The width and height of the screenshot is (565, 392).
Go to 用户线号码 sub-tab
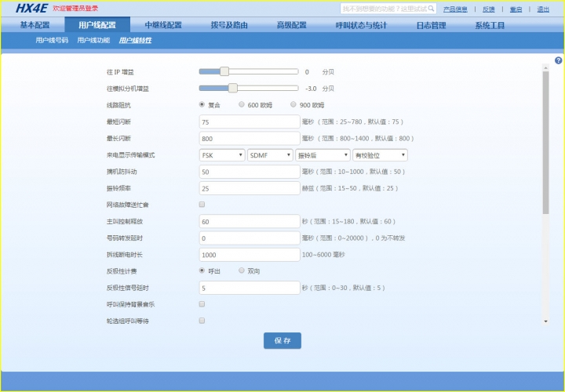pyautogui.click(x=52, y=40)
